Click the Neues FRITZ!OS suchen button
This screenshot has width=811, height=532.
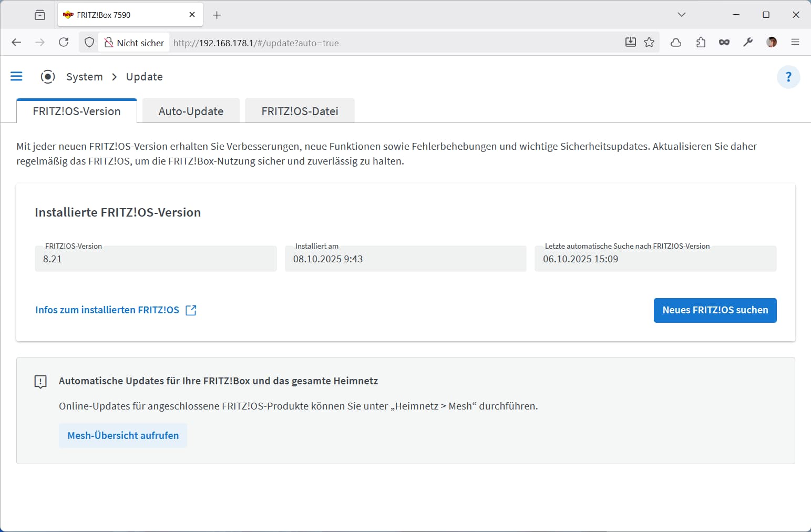tap(715, 310)
